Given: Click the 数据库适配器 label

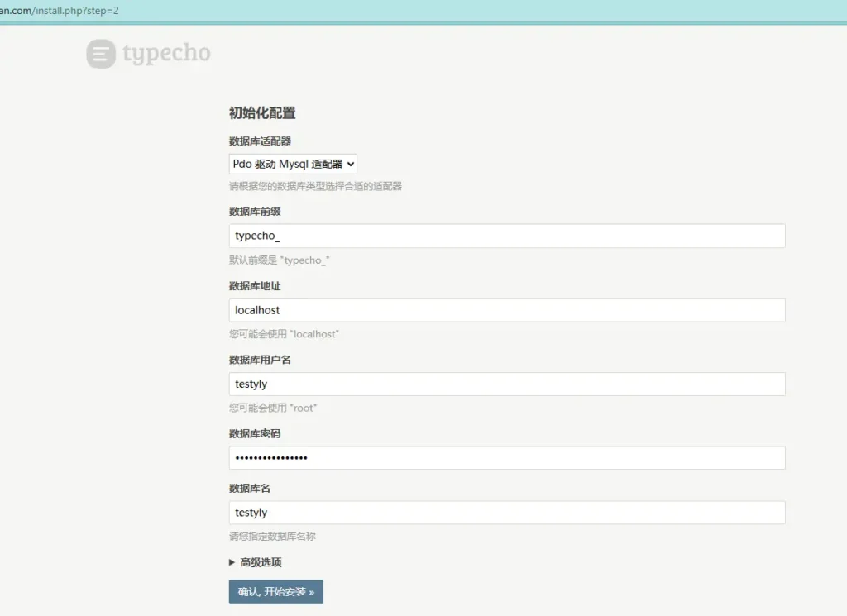Looking at the screenshot, I should coord(260,141).
